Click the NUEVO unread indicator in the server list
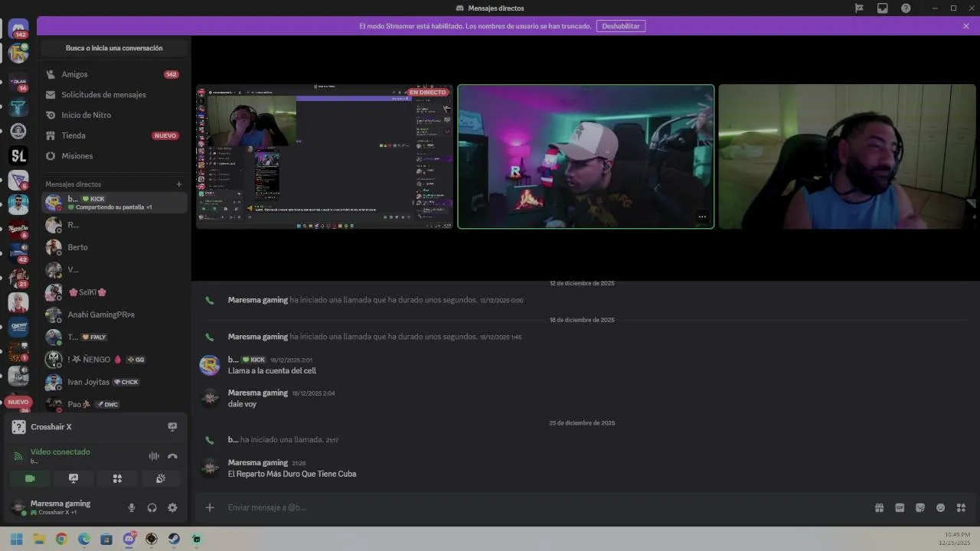Screen dimensions: 980x551 coord(18,402)
